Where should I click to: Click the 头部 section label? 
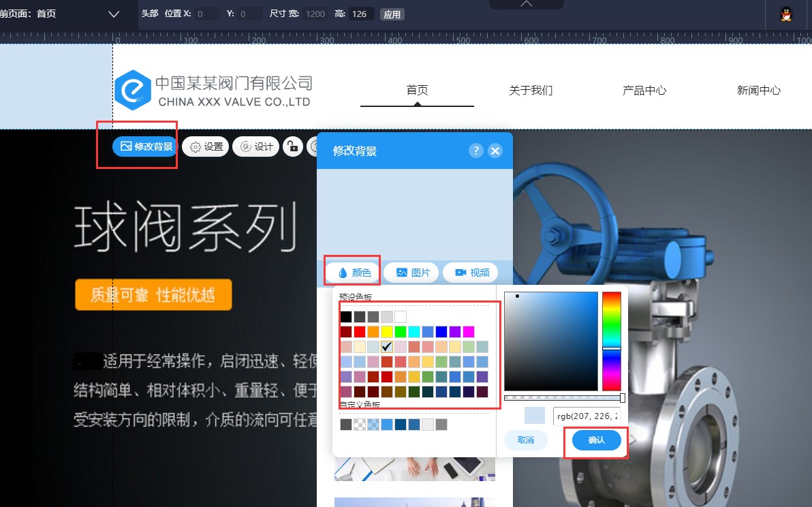coord(150,14)
